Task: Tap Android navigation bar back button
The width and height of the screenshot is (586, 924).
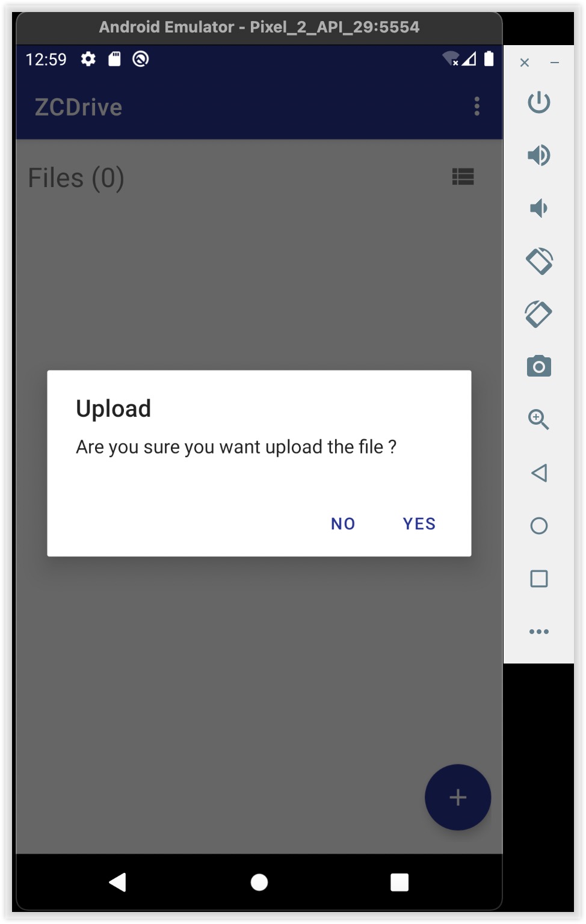Action: click(x=118, y=882)
